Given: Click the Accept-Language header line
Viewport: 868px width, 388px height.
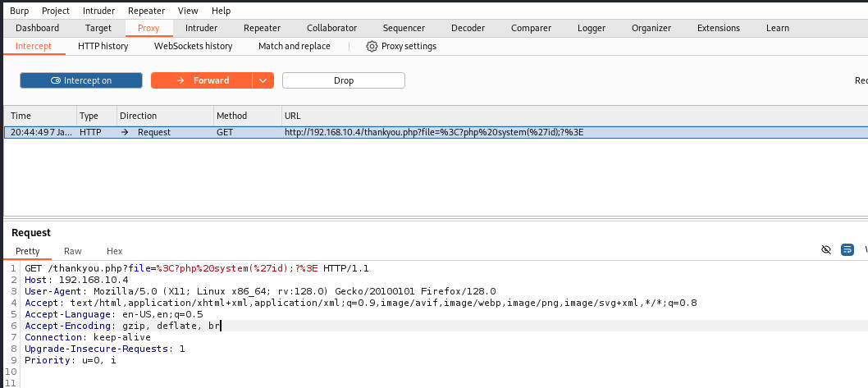Looking at the screenshot, I should (114, 314).
